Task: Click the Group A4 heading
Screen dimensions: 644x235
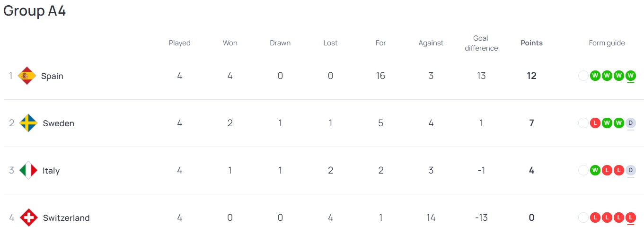Action: (x=35, y=11)
